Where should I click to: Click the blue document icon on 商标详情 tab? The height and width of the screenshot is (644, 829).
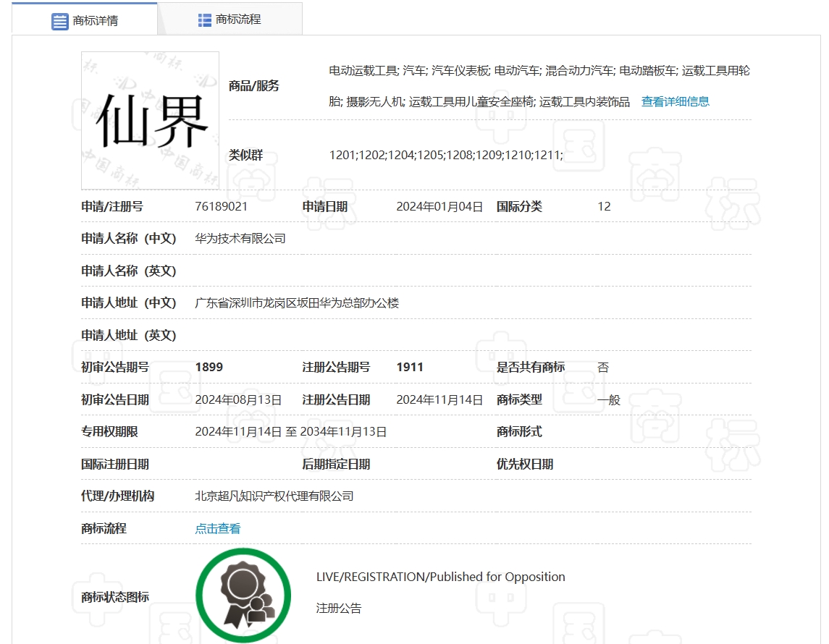pos(59,19)
